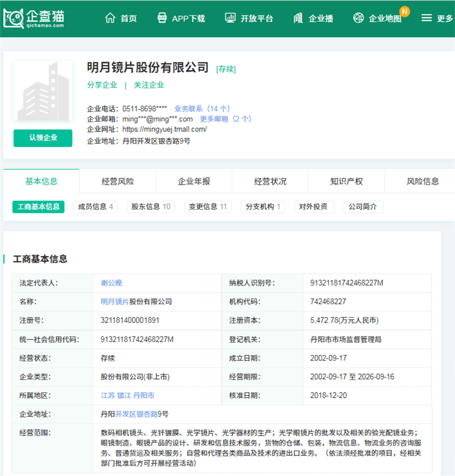Click the printer icon beside APP下载

(162, 18)
